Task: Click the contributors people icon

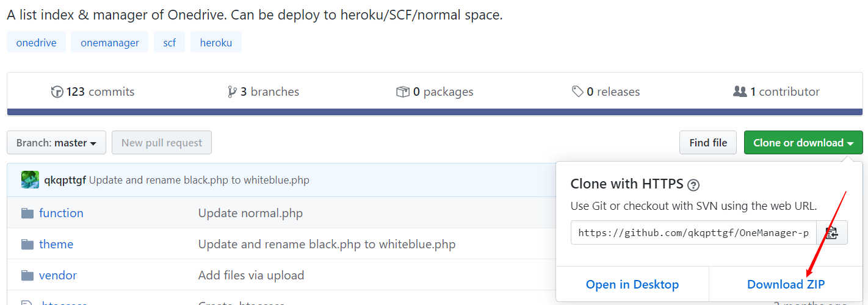Action: click(740, 92)
